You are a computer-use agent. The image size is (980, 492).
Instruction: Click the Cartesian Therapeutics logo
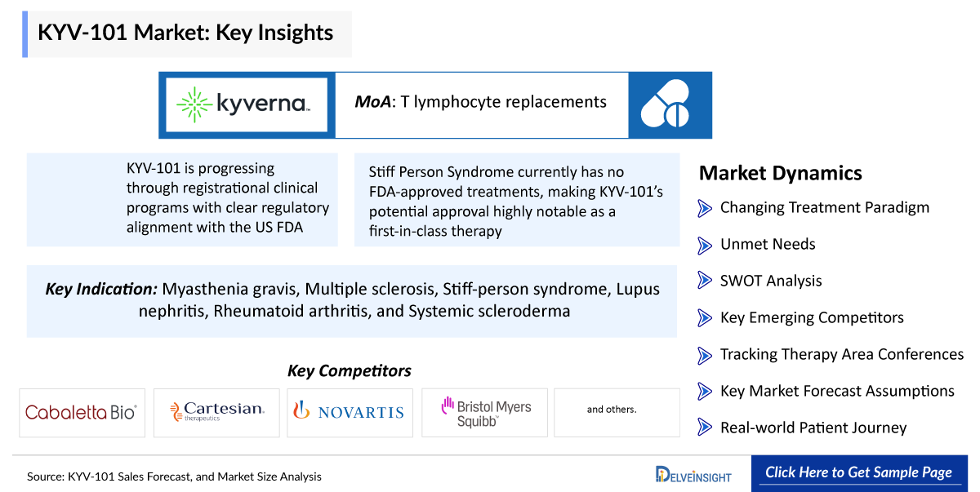pyautogui.click(x=216, y=412)
